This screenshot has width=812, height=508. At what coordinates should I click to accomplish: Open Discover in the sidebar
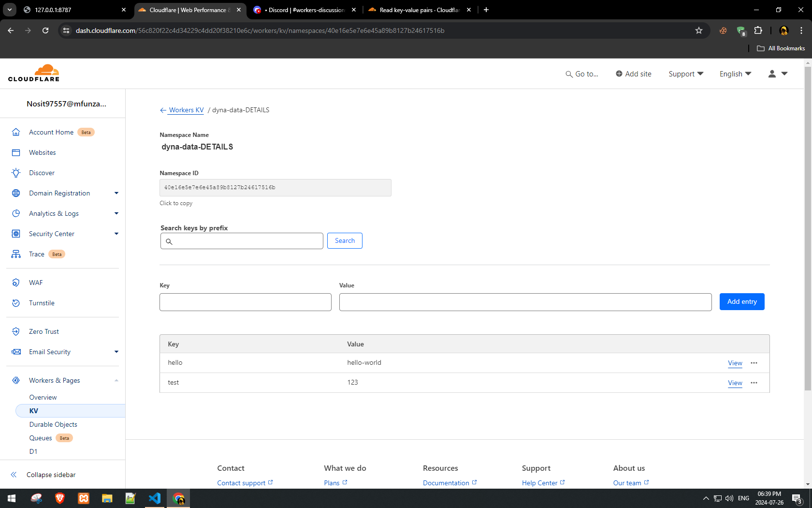41,173
